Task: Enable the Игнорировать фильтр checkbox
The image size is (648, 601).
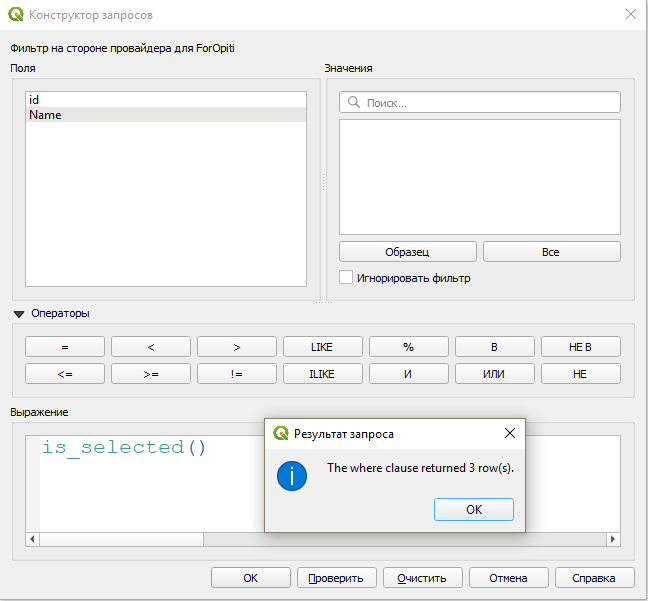Action: 346,278
